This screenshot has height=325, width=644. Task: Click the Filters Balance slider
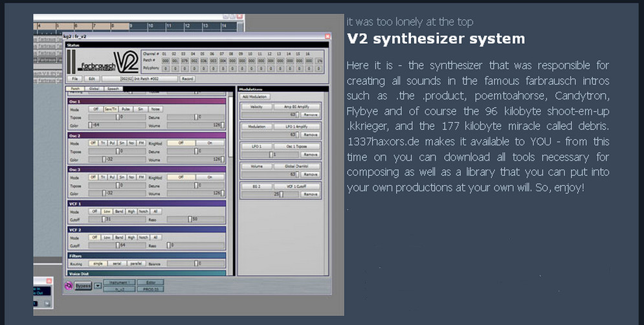coord(196,263)
